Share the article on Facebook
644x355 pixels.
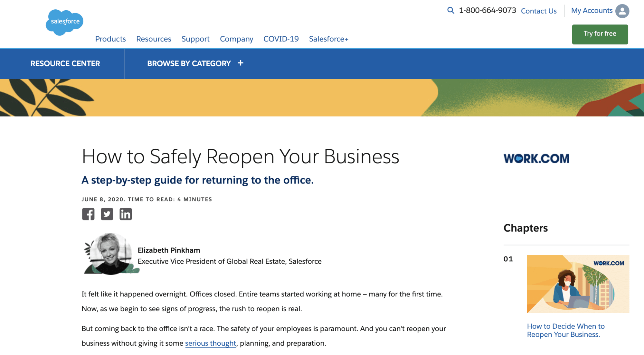(88, 214)
